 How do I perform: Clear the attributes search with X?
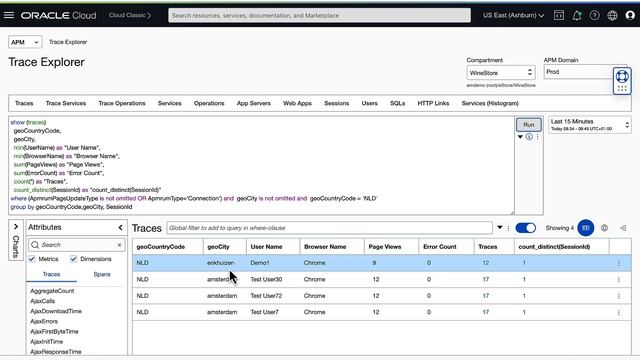pyautogui.click(x=119, y=245)
